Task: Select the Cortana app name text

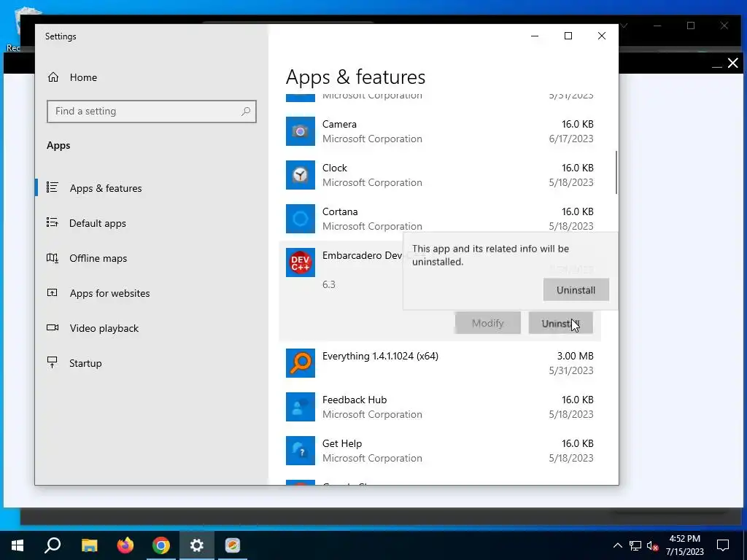Action: (x=340, y=212)
